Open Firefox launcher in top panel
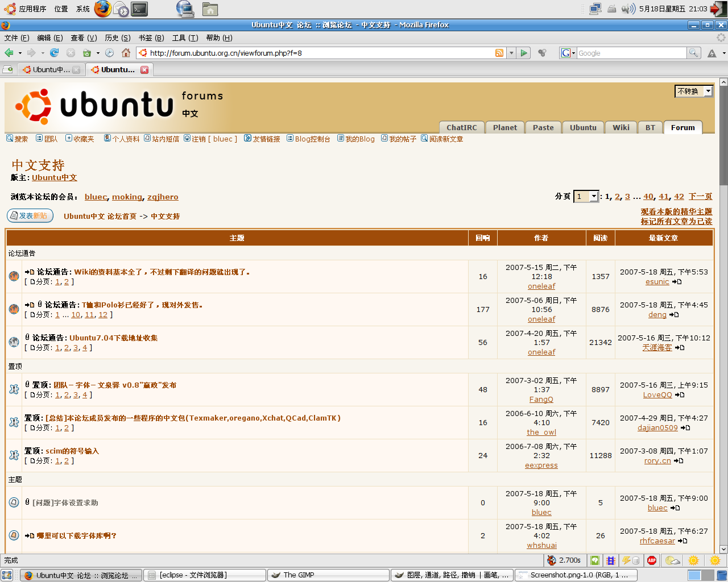This screenshot has height=582, width=728. (103, 9)
